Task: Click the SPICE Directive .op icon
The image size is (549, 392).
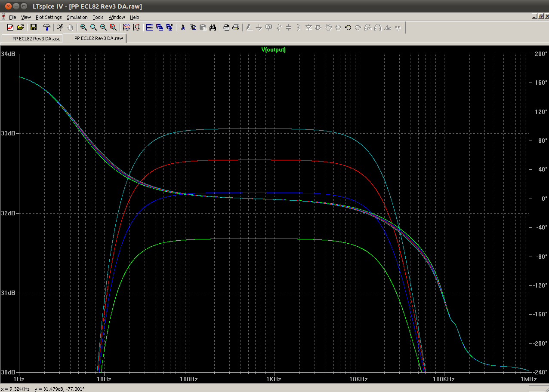Action: pyautogui.click(x=398, y=28)
